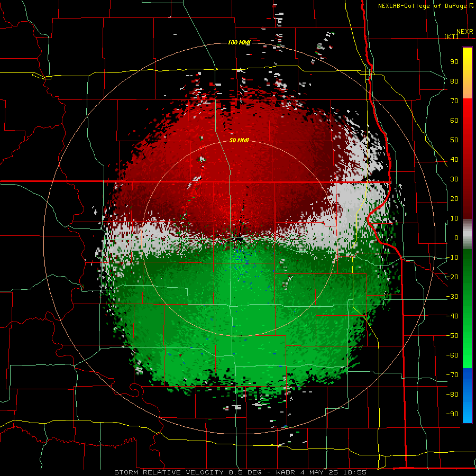The width and height of the screenshot is (476, 476).
Task: Click the 0 value on the velocity scale
Action: (456, 237)
